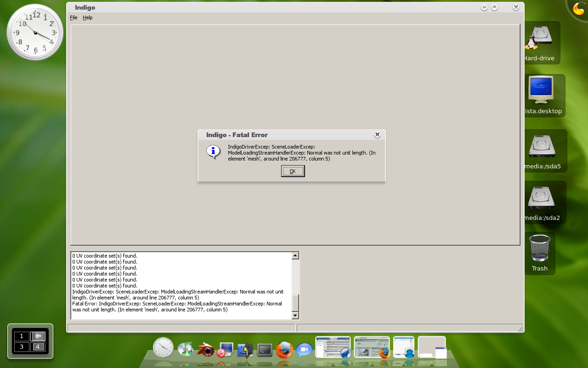Open the media:/sda2 drive icon

pos(541,197)
